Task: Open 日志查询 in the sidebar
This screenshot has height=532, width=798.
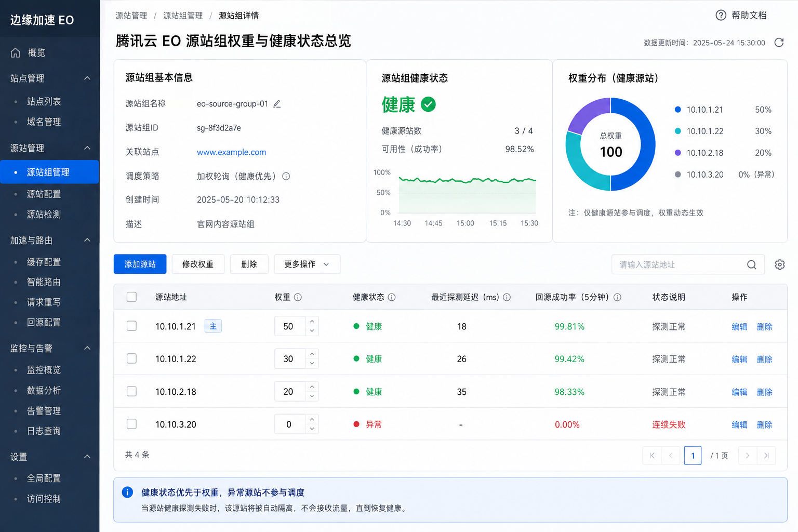Action: (44, 431)
